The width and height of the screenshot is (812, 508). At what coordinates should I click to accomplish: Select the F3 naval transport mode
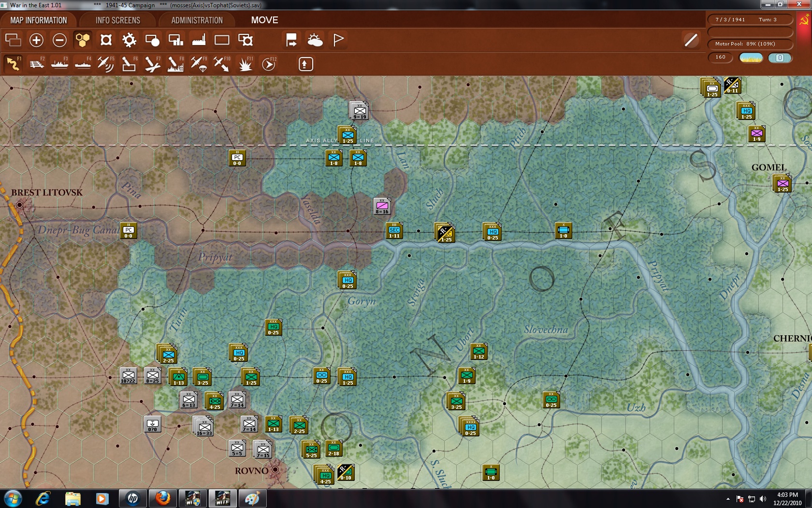pyautogui.click(x=59, y=64)
